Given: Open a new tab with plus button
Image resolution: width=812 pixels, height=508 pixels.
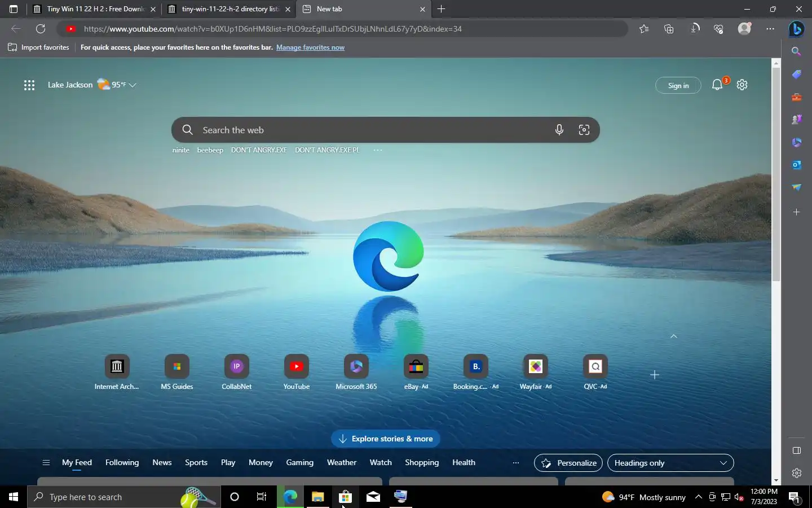Looking at the screenshot, I should (x=441, y=9).
